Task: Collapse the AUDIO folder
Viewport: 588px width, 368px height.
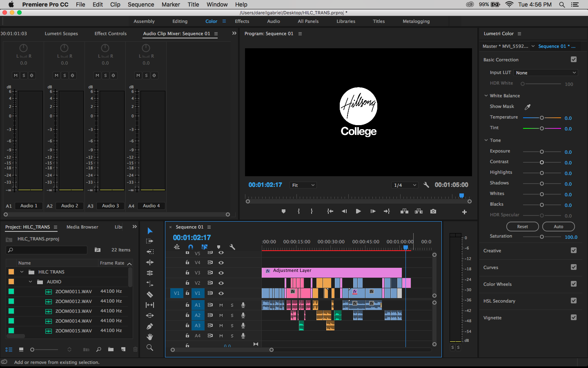Action: [30, 282]
